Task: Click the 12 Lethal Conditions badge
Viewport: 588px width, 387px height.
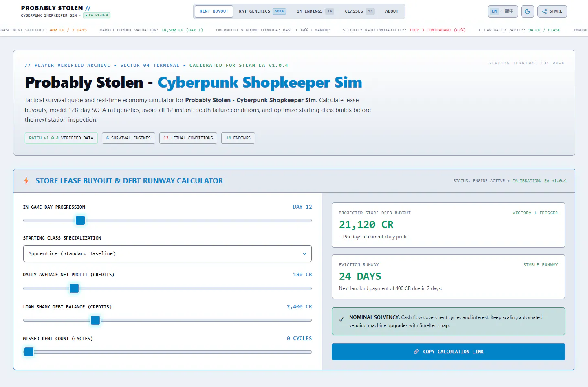Action: 188,138
